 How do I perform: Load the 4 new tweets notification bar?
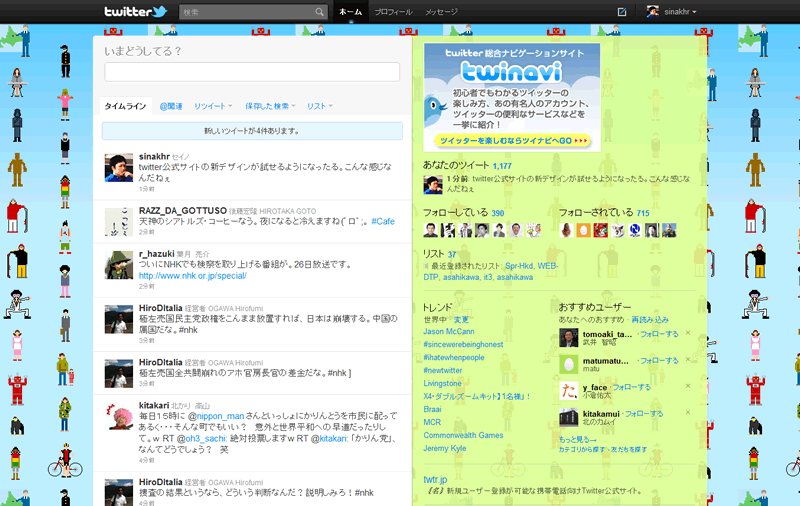pos(252,131)
